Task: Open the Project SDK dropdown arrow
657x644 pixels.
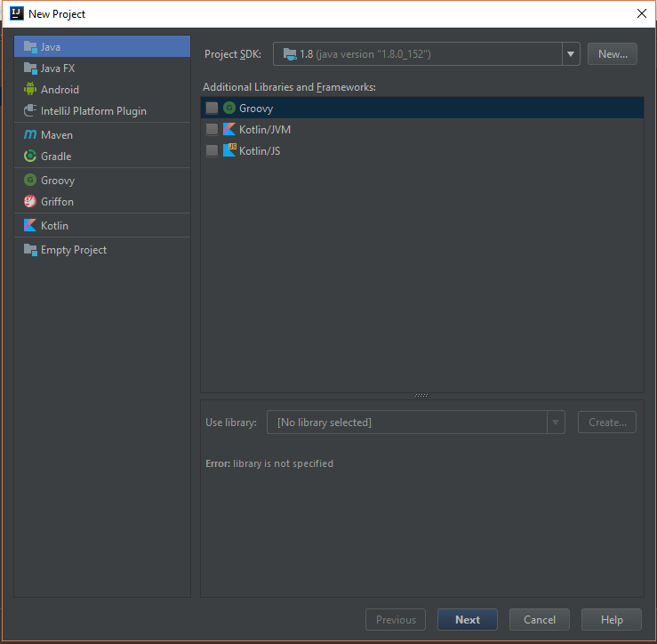Action: (x=571, y=54)
